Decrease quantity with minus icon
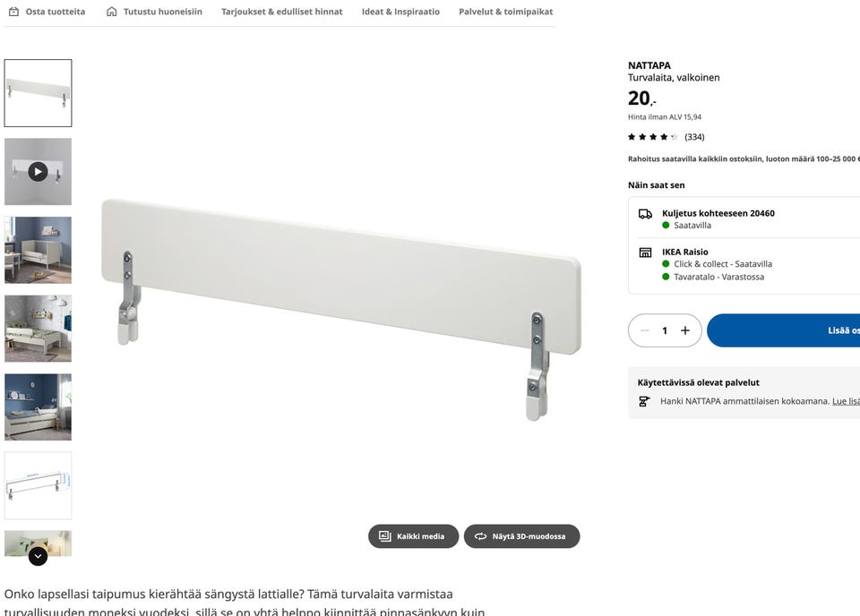Viewport: 860px width, 616px height. pos(645,330)
